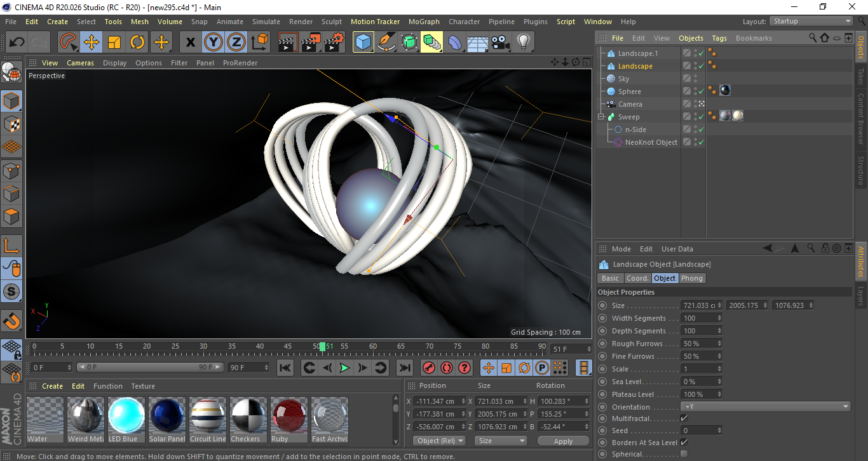The height and width of the screenshot is (461, 868).
Task: Open the Simulate menu
Action: pos(266,22)
